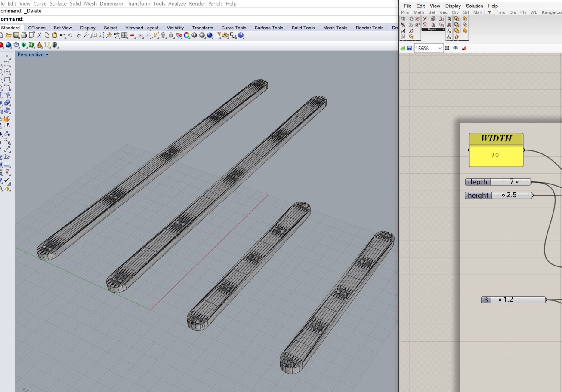Switch to Grasshopper Crv tab

(455, 12)
